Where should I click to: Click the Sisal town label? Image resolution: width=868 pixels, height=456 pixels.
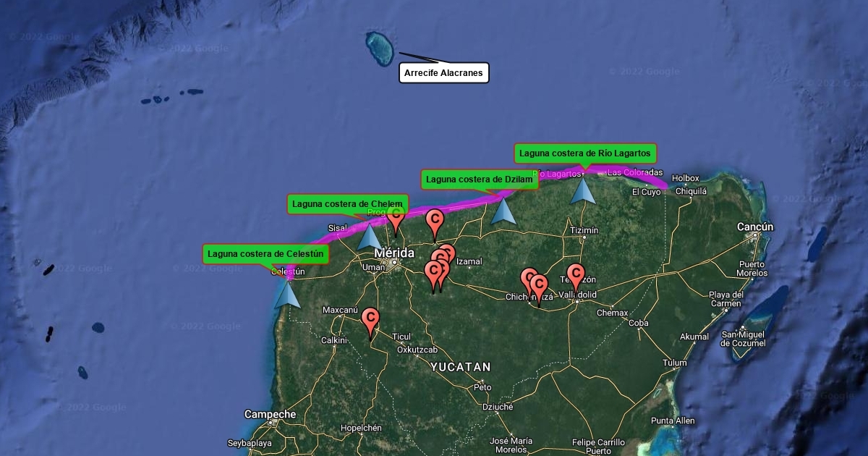[338, 228]
